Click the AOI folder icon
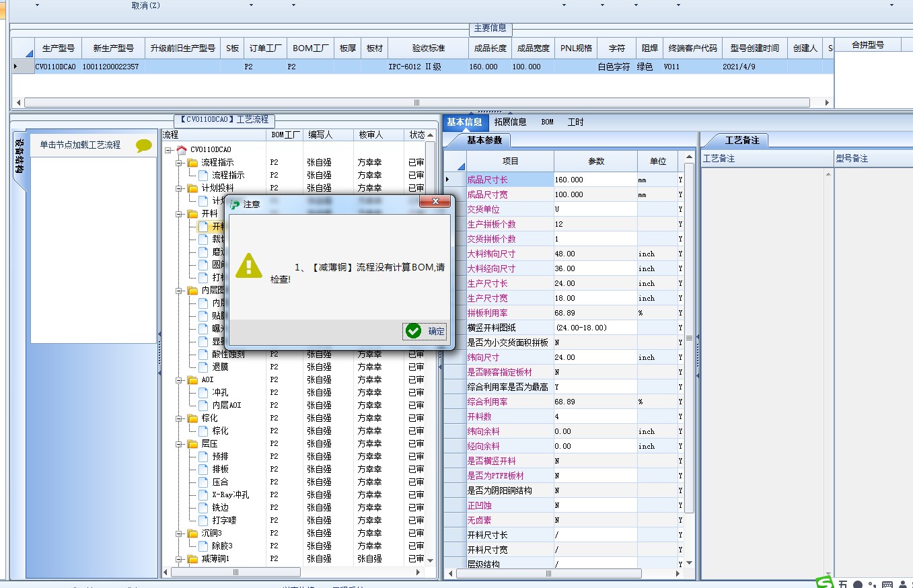The image size is (913, 588). pyautogui.click(x=193, y=379)
